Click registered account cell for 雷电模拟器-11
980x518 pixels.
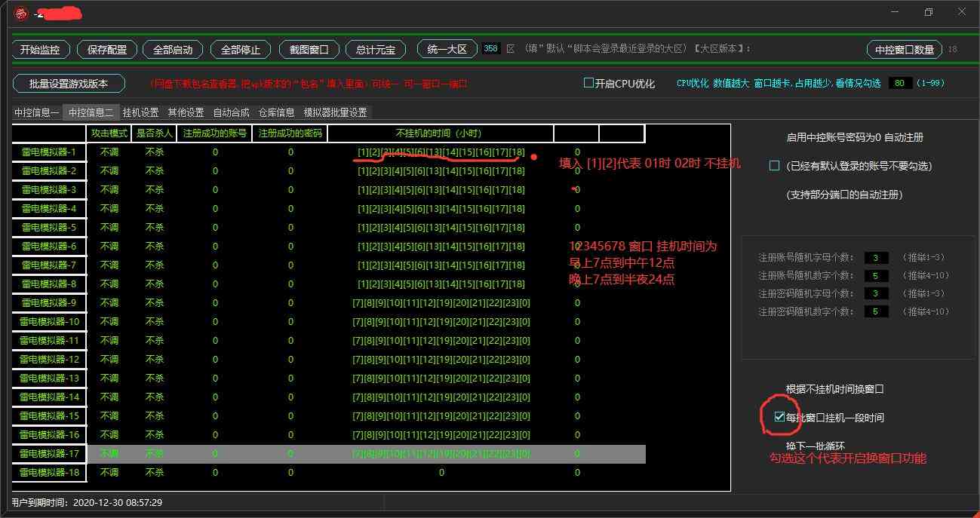(x=215, y=341)
